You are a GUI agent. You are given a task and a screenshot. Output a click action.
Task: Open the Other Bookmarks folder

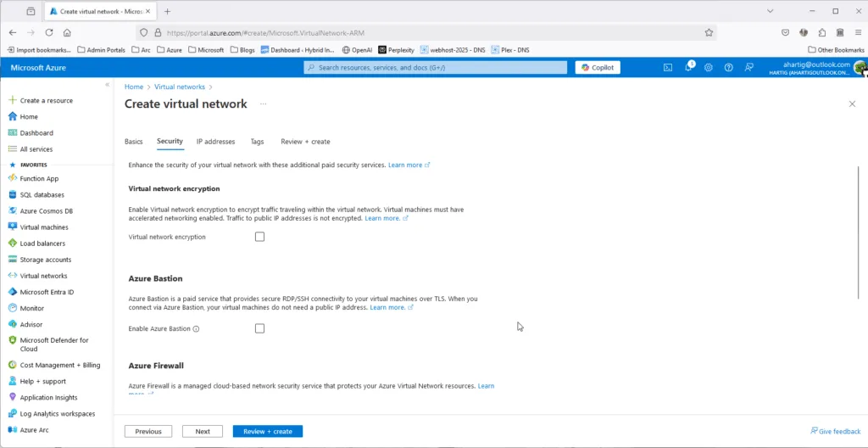click(x=836, y=50)
